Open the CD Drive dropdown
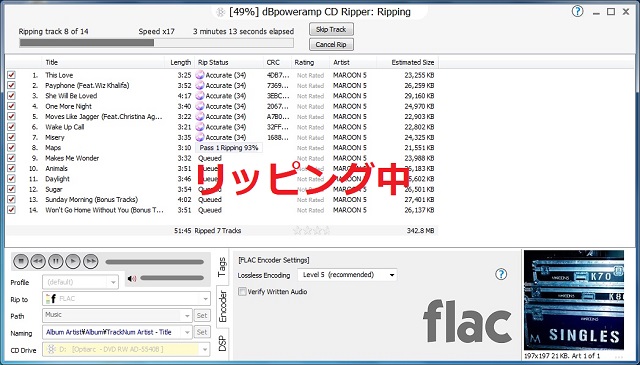This screenshot has width=640, height=365. tap(205, 349)
